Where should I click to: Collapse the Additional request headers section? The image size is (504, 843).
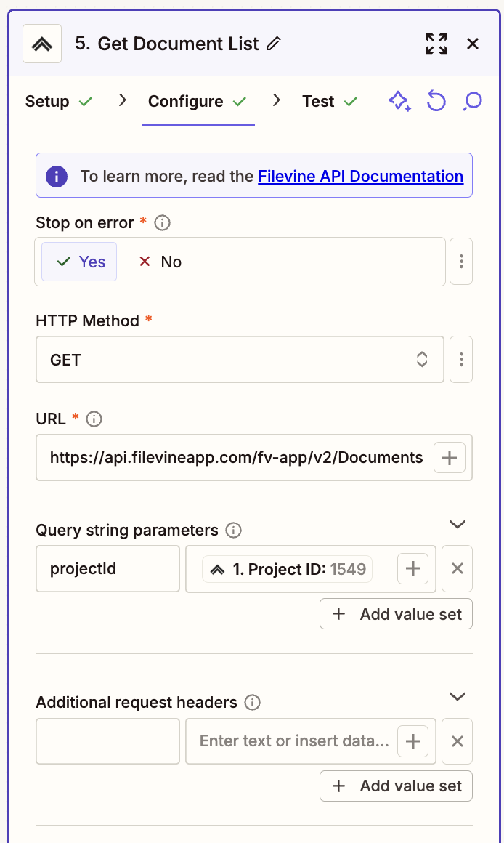click(458, 696)
